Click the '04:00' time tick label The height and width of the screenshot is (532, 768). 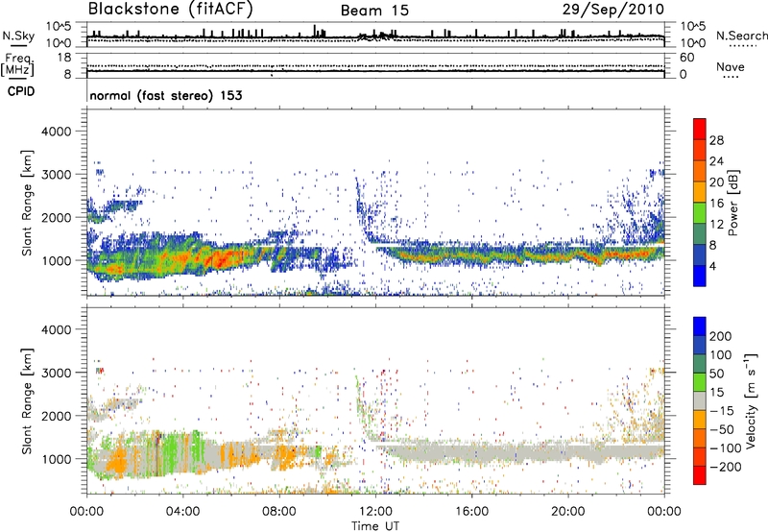click(183, 512)
